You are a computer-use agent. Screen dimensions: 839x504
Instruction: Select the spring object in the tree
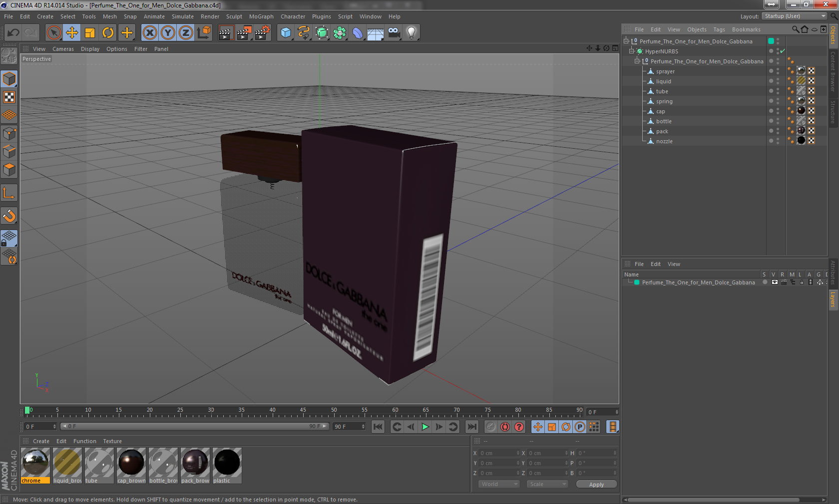click(664, 101)
